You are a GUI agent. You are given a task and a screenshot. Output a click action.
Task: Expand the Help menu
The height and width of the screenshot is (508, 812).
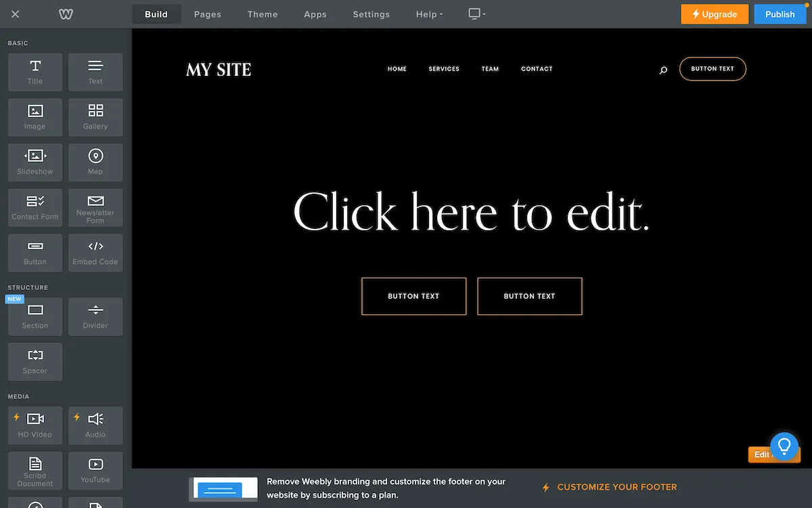coord(430,14)
